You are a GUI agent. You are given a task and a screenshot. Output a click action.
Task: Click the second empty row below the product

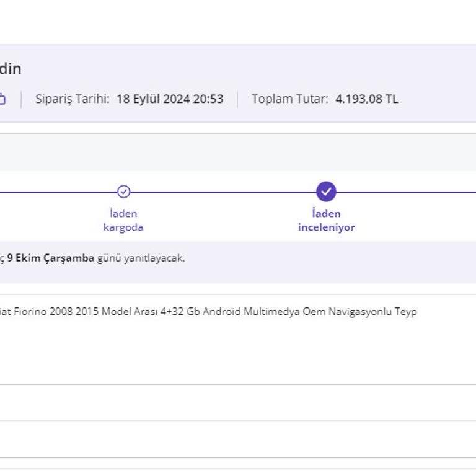click(238, 439)
